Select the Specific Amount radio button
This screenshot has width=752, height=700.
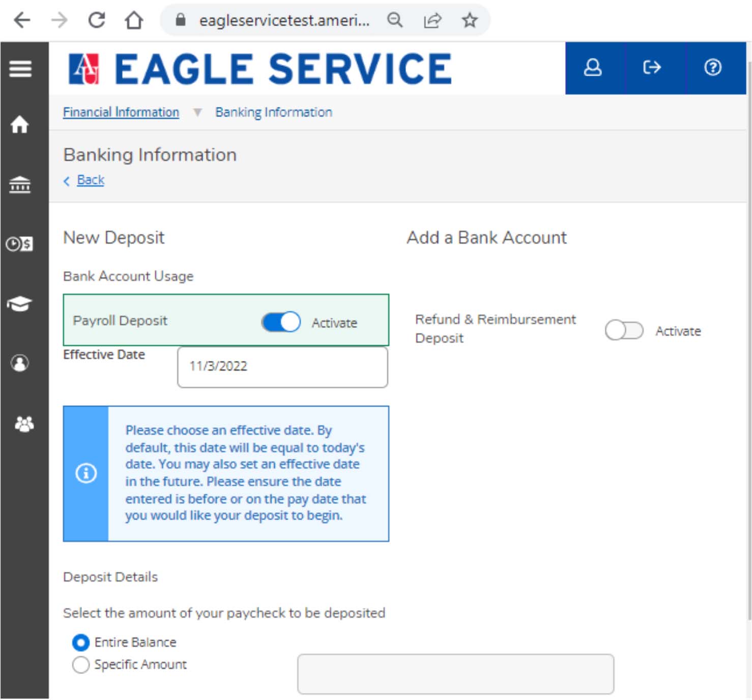coord(81,665)
